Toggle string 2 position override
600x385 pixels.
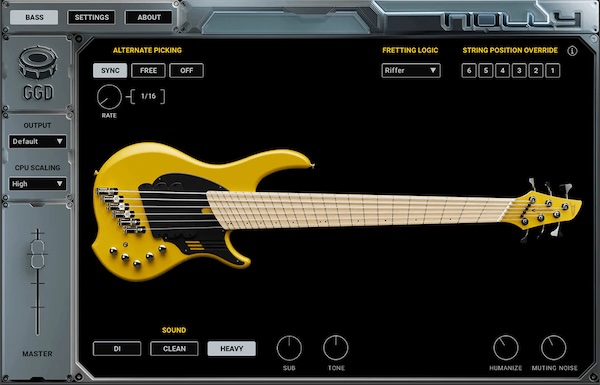536,71
